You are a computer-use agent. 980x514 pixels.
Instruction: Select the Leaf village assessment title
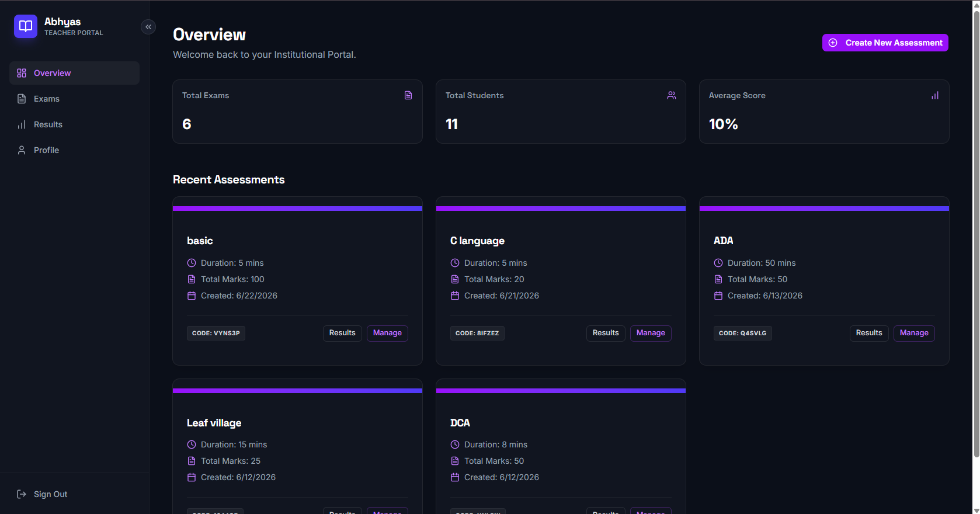tap(214, 423)
